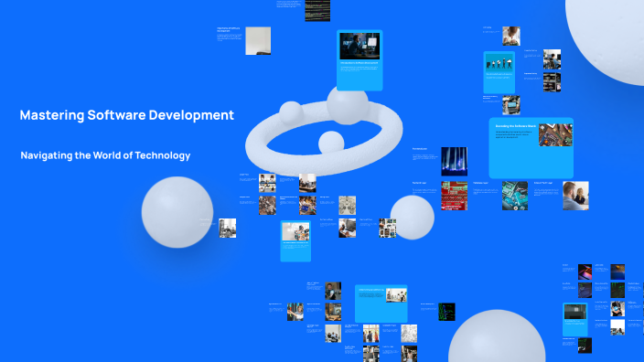Select the black-and-white historical photo thumbnail
The width and height of the screenshot is (644, 362).
(x=228, y=229)
